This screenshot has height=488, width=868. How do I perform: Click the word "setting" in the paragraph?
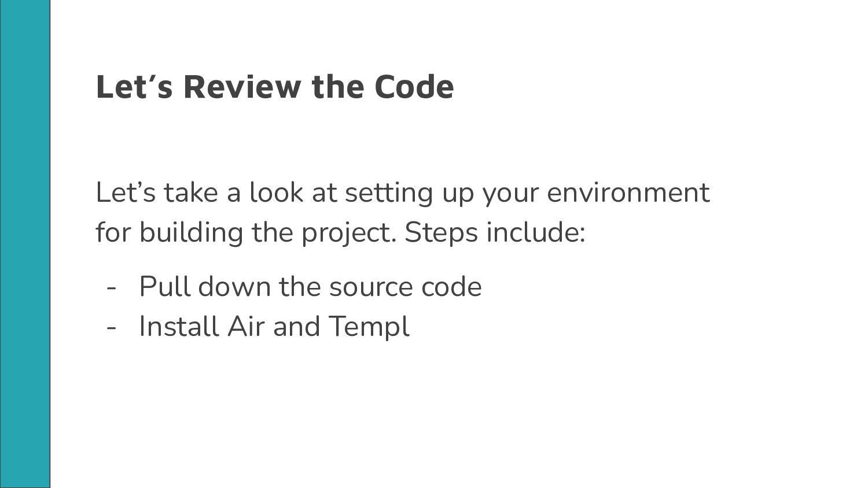tap(389, 194)
